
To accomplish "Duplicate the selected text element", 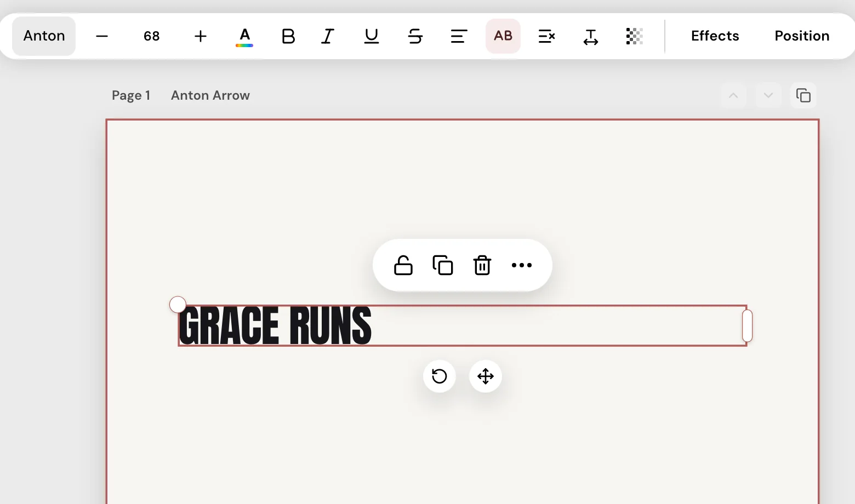I will (x=443, y=265).
